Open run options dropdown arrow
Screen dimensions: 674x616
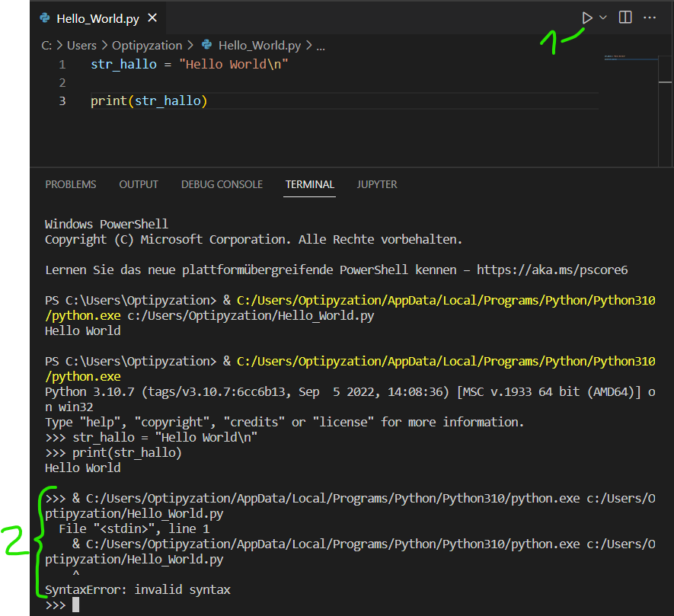[602, 18]
